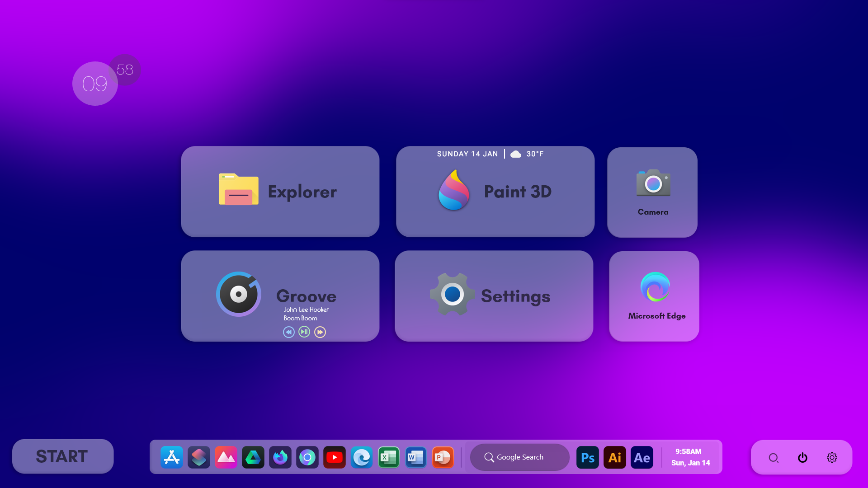
Task: Open the Microsoft Edge tile
Action: [654, 296]
